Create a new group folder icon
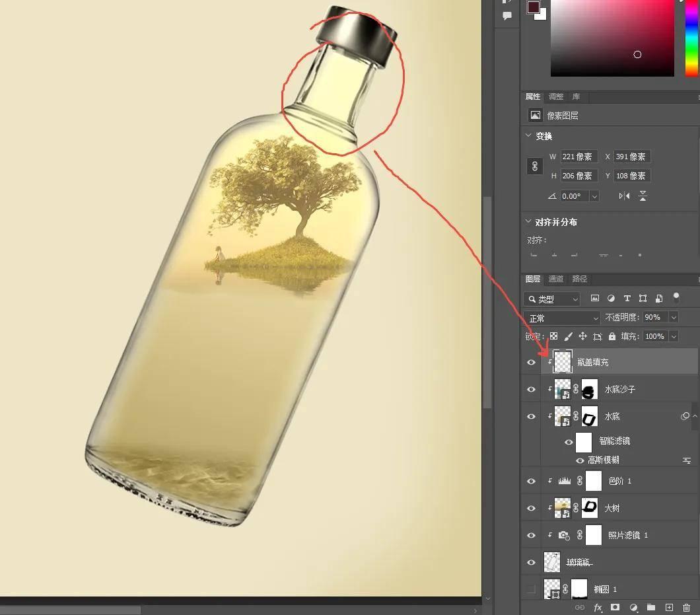700x615 pixels. pyautogui.click(x=651, y=607)
